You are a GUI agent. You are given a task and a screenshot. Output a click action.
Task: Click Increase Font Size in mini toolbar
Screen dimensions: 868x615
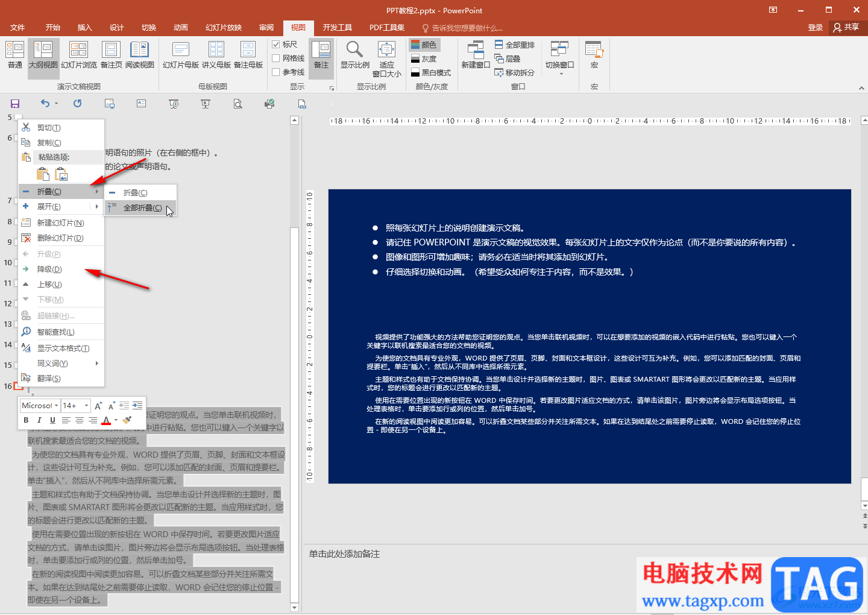click(98, 406)
